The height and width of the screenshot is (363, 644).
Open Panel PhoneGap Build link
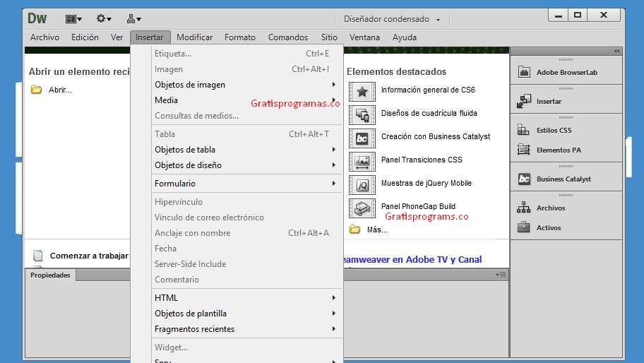(x=418, y=206)
